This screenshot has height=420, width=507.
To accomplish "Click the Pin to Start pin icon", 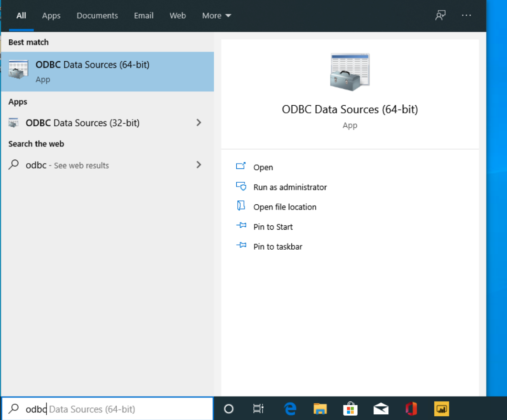I will coord(241,225).
